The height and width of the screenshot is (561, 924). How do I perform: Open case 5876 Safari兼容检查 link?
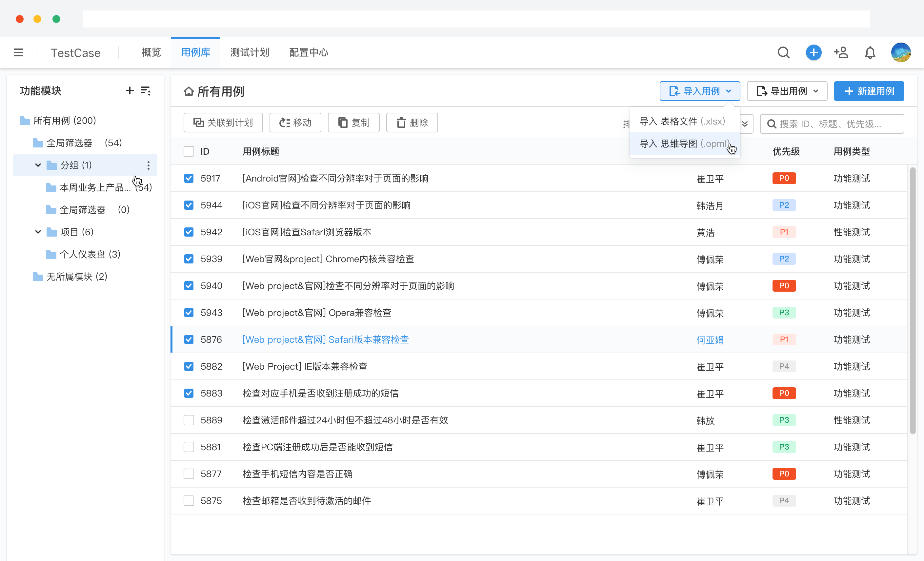[x=325, y=339]
